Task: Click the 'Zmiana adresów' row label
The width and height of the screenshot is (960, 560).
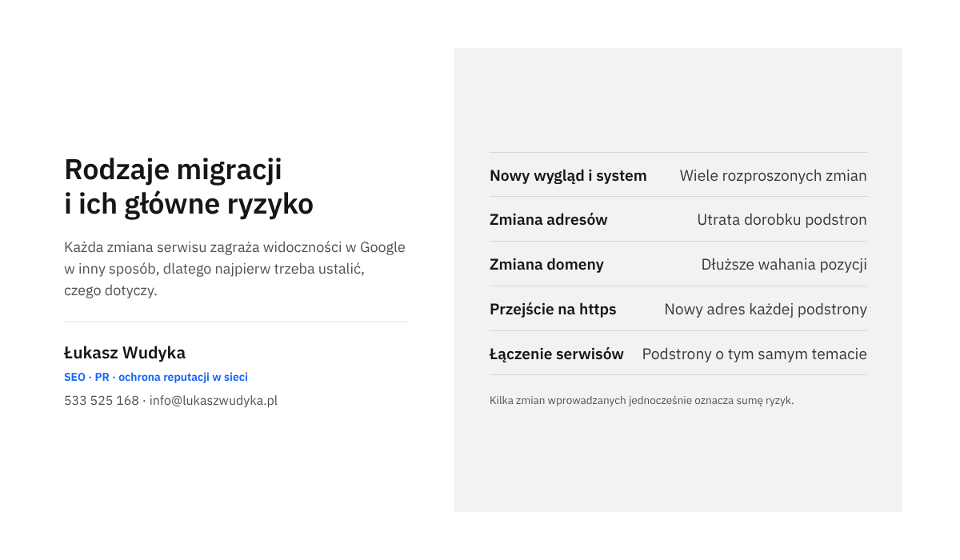Action: pos(549,219)
